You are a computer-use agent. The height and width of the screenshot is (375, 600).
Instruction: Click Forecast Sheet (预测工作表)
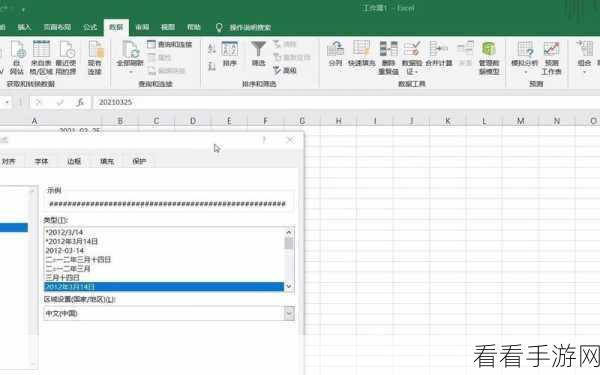pos(551,57)
